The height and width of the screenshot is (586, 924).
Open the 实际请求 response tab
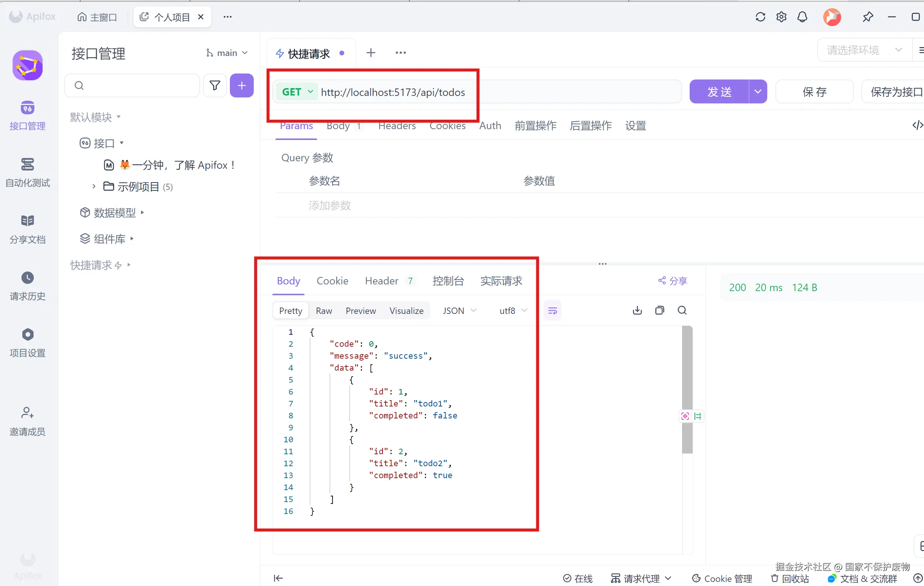click(501, 281)
